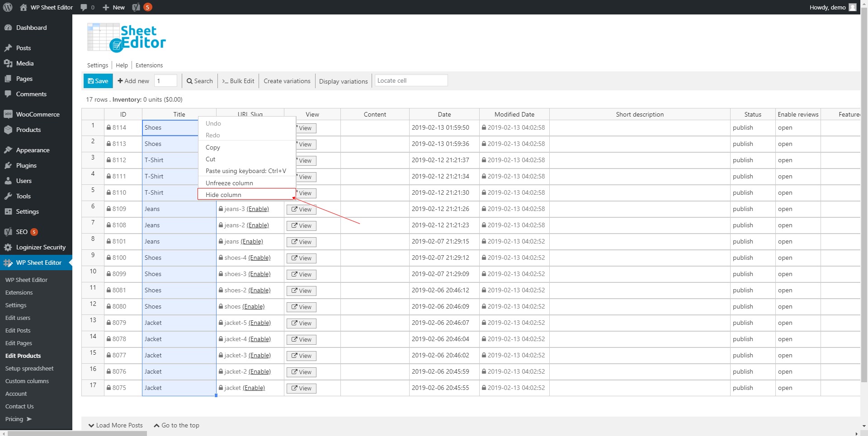Click the Yoast SEO icon in admin bar
The image size is (868, 436).
(x=136, y=7)
